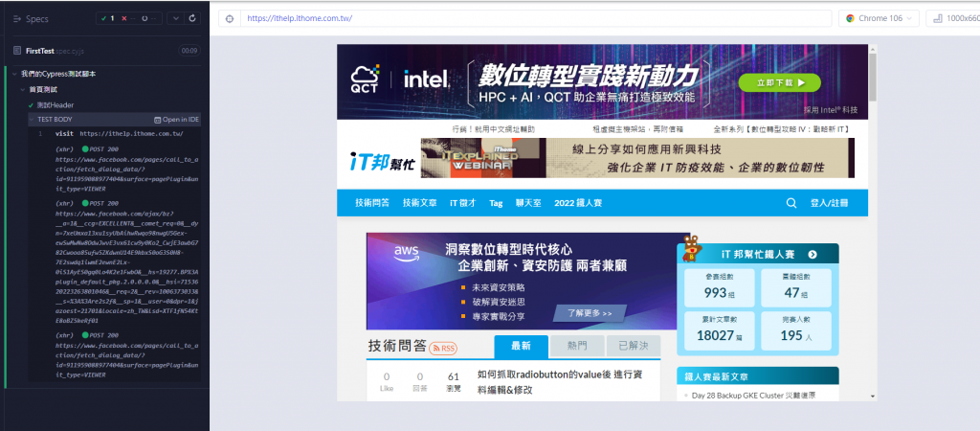Select the 測試Header test row
Screen dimensions: 980x431
point(115,105)
